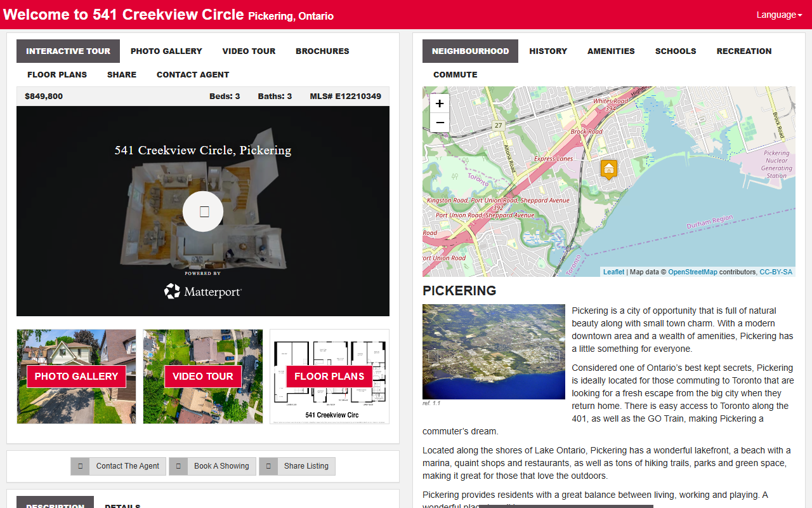Viewport: 812px width, 508px height.
Task: Switch to the Amenities tab
Action: tap(611, 51)
